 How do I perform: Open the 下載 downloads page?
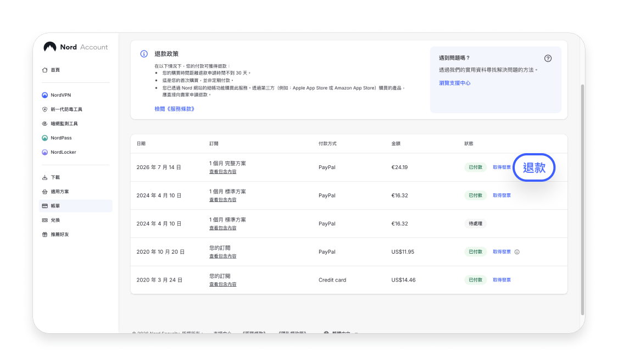tap(51, 177)
